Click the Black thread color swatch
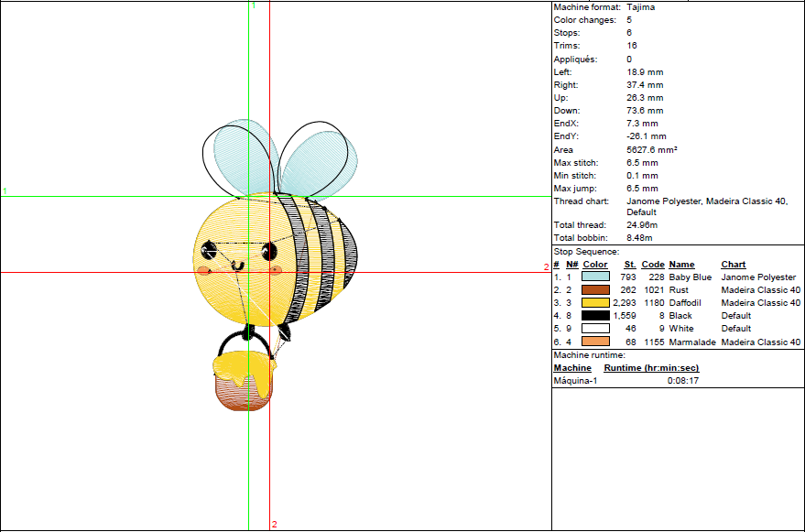The image size is (805, 532). coord(595,316)
